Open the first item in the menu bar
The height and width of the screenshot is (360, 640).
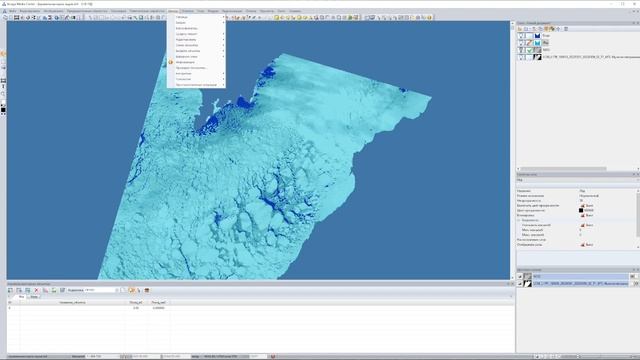pyautogui.click(x=13, y=11)
